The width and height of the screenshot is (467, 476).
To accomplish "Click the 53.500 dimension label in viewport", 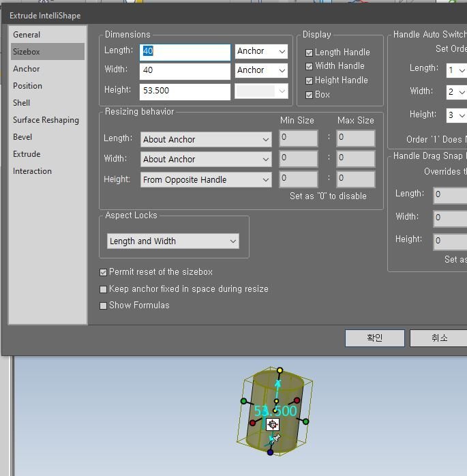I will pyautogui.click(x=275, y=411).
